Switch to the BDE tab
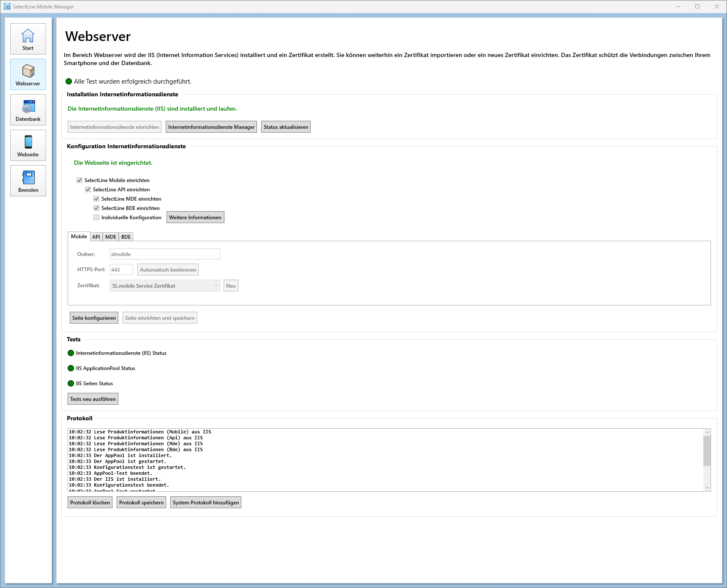The height and width of the screenshot is (588, 727). (126, 237)
